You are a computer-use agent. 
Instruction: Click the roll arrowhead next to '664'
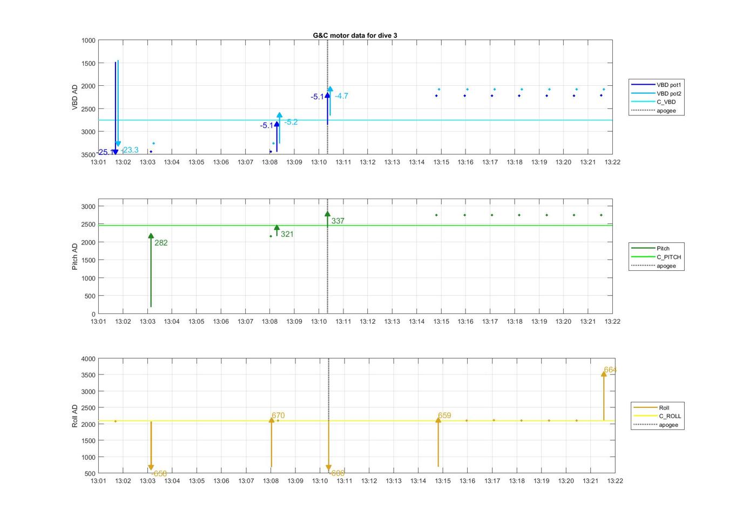(604, 373)
